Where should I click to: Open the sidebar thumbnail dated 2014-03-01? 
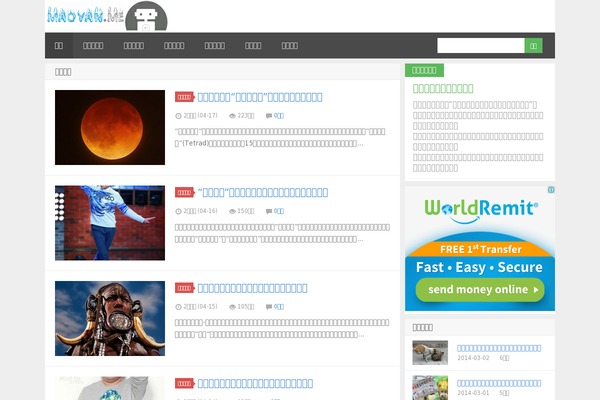click(x=430, y=388)
